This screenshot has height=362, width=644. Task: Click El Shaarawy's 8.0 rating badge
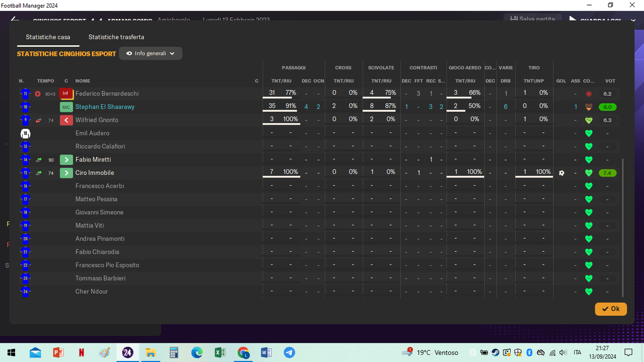[x=607, y=107]
